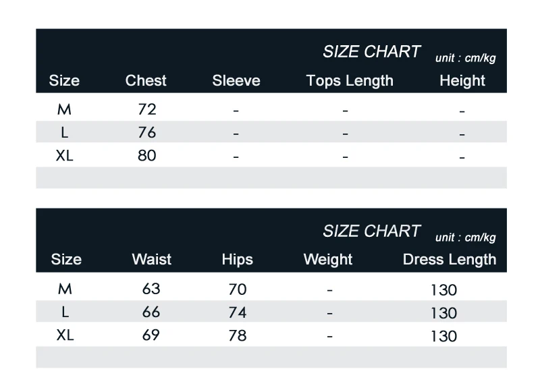
Task: Click the Chest column header
Action: tap(146, 80)
